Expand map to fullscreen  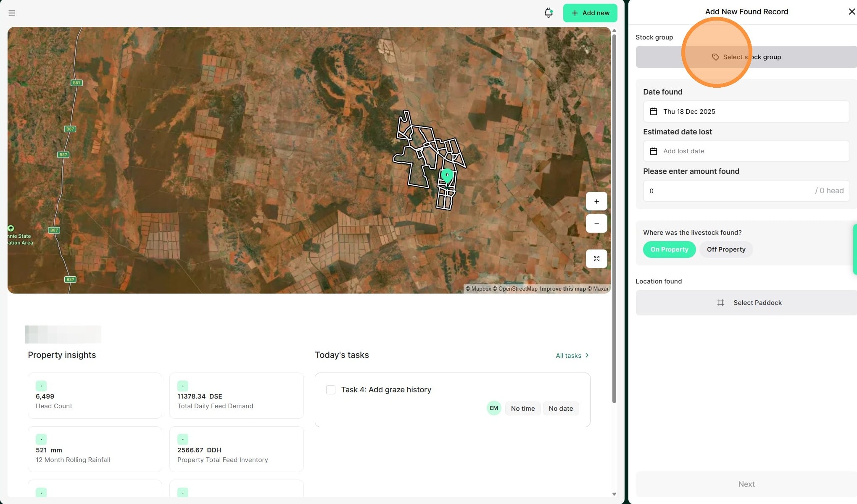[x=596, y=259]
